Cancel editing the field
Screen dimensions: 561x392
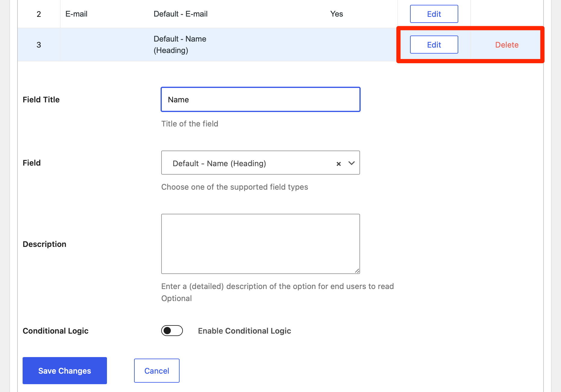pyautogui.click(x=157, y=371)
